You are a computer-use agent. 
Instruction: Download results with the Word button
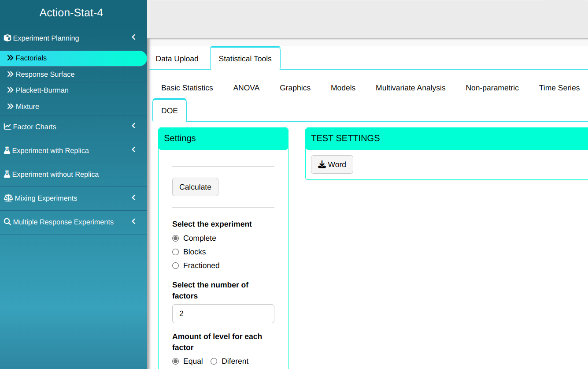[332, 165]
